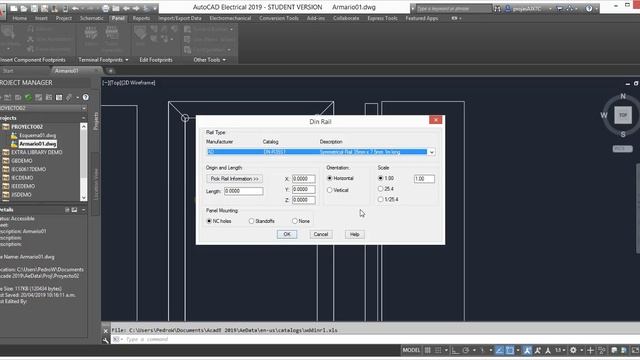Click the green Refresh icon in Project Manager

[28, 97]
